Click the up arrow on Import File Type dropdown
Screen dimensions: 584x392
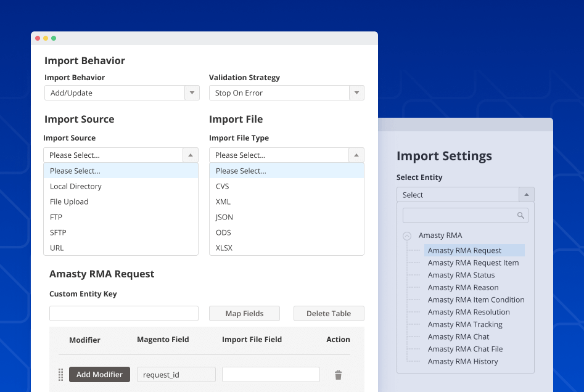pos(356,155)
